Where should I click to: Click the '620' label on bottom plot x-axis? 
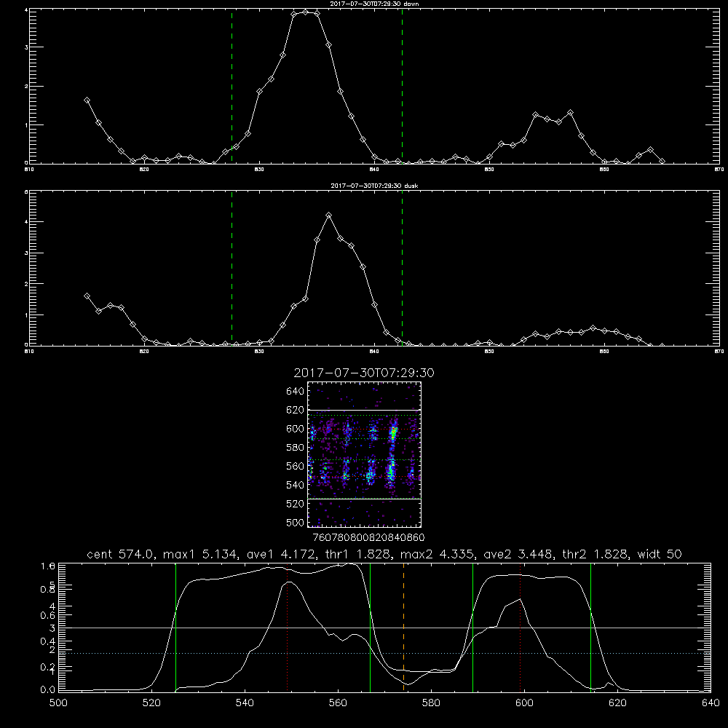pos(617,703)
